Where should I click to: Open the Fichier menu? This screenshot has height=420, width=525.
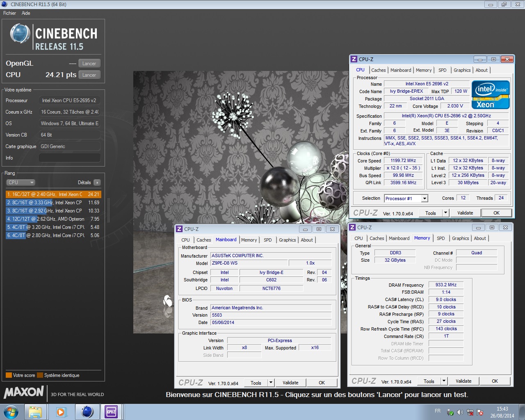(x=9, y=13)
